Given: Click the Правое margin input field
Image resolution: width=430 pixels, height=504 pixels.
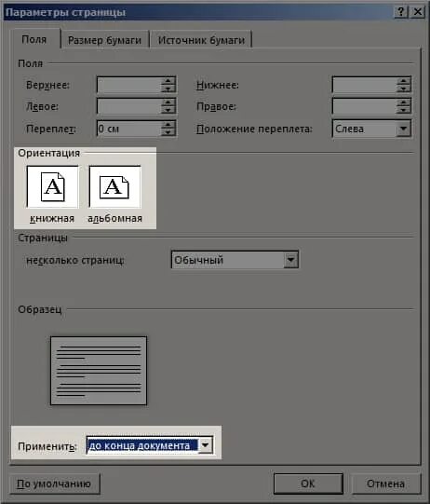Looking at the screenshot, I should tap(365, 106).
